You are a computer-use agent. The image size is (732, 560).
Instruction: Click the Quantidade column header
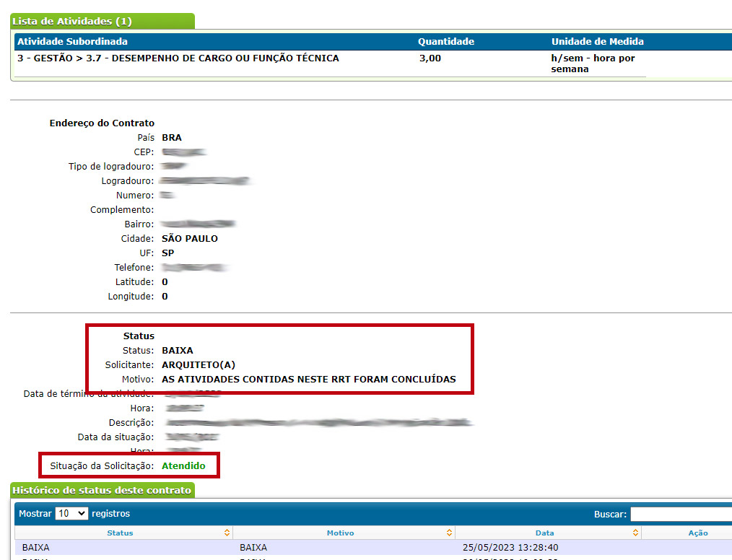446,42
